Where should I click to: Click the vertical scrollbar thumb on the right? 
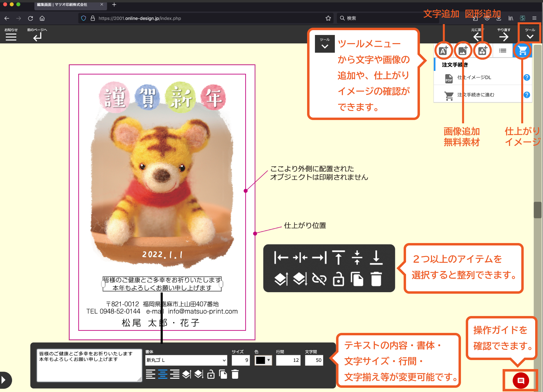538,210
